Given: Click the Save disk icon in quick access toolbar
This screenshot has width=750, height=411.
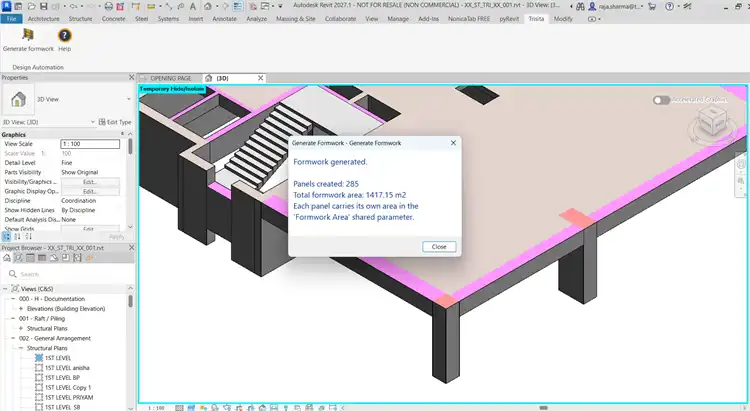Looking at the screenshot, I should pyautogui.click(x=44, y=6).
